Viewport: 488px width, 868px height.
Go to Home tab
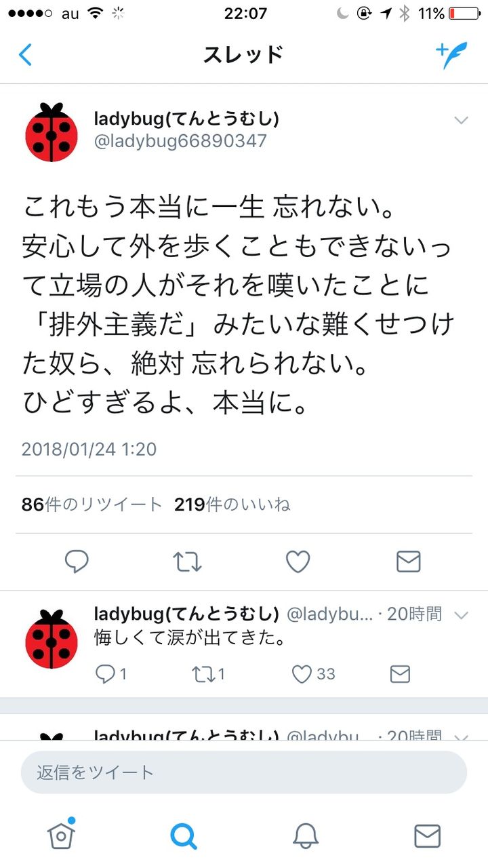coord(61,835)
